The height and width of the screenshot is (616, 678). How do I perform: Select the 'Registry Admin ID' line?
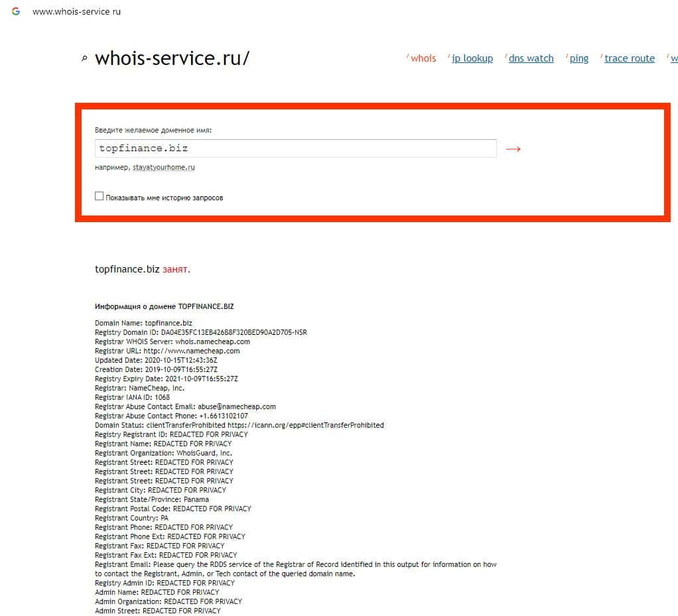point(165,584)
